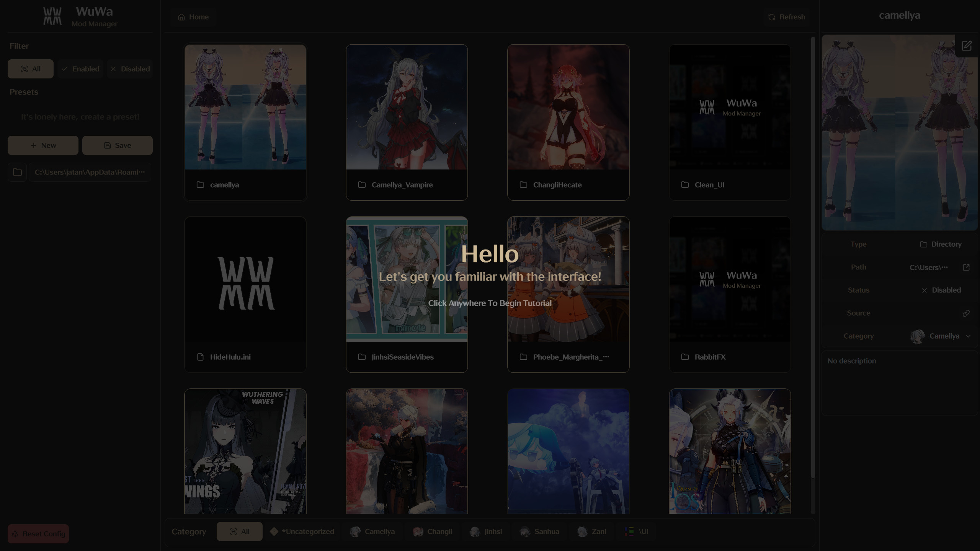Click the folder icon beside mods path

coord(17,172)
